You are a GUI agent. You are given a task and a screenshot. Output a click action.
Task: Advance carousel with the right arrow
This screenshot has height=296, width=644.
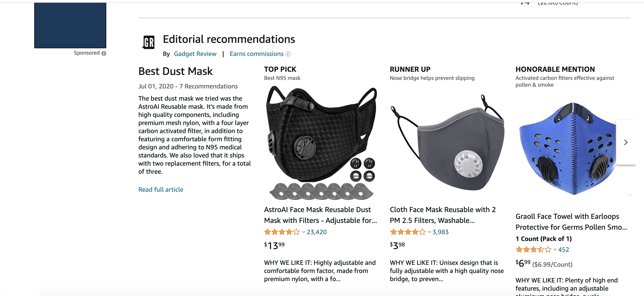tap(626, 142)
